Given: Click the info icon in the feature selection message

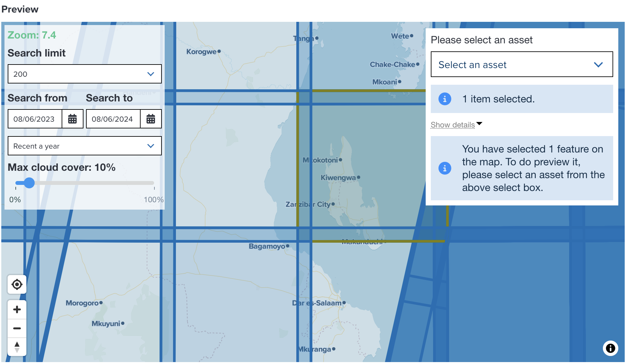Looking at the screenshot, I should [445, 168].
